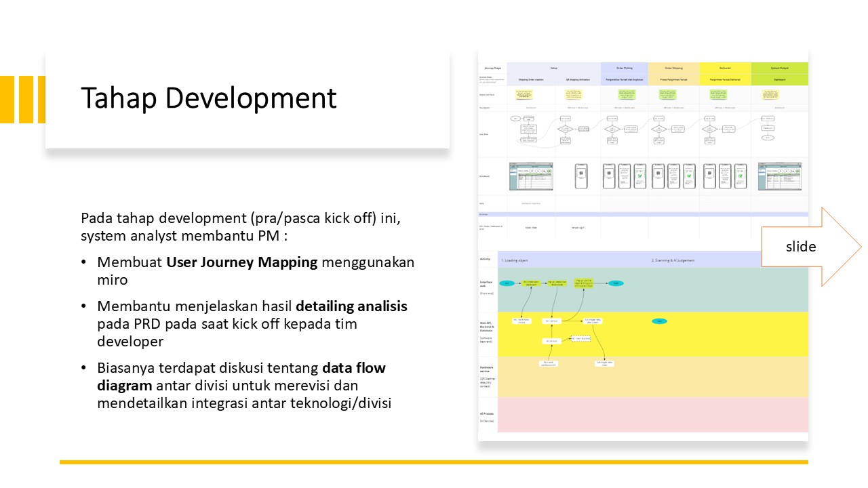The height and width of the screenshot is (488, 868).
Task: Click the pink AI Process swimlane
Action: tap(652, 414)
